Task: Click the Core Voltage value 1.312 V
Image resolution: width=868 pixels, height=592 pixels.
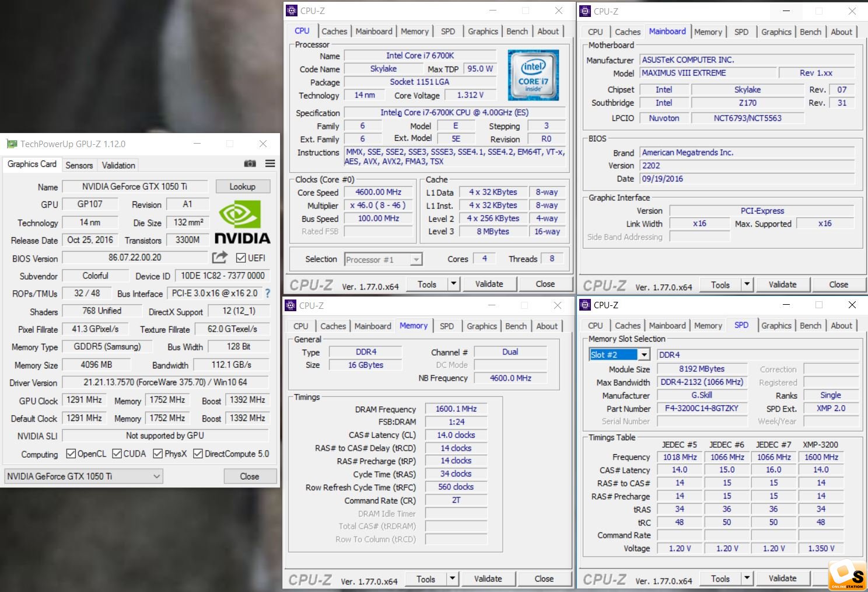Action: tap(470, 95)
